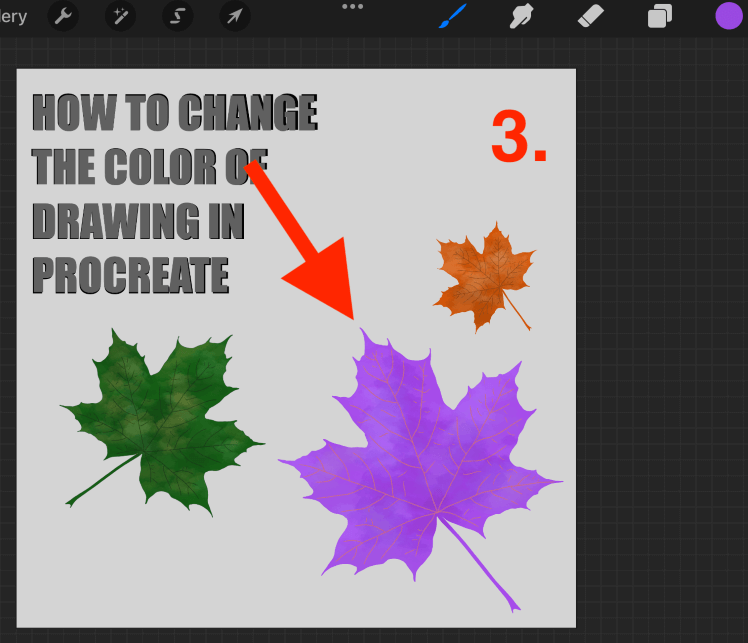748x643 pixels.
Task: Select the Eraser tool
Action: [591, 16]
